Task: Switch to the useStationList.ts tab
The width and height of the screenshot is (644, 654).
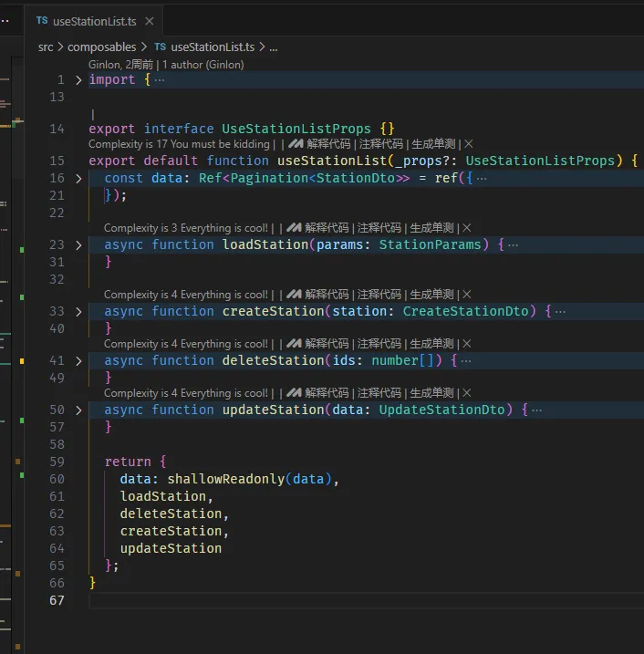Action: coord(94,21)
